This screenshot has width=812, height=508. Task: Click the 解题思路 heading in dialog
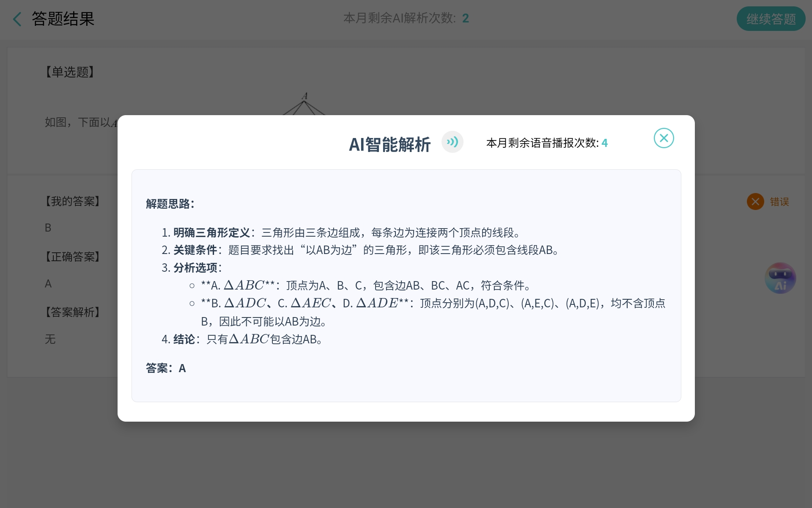(170, 204)
